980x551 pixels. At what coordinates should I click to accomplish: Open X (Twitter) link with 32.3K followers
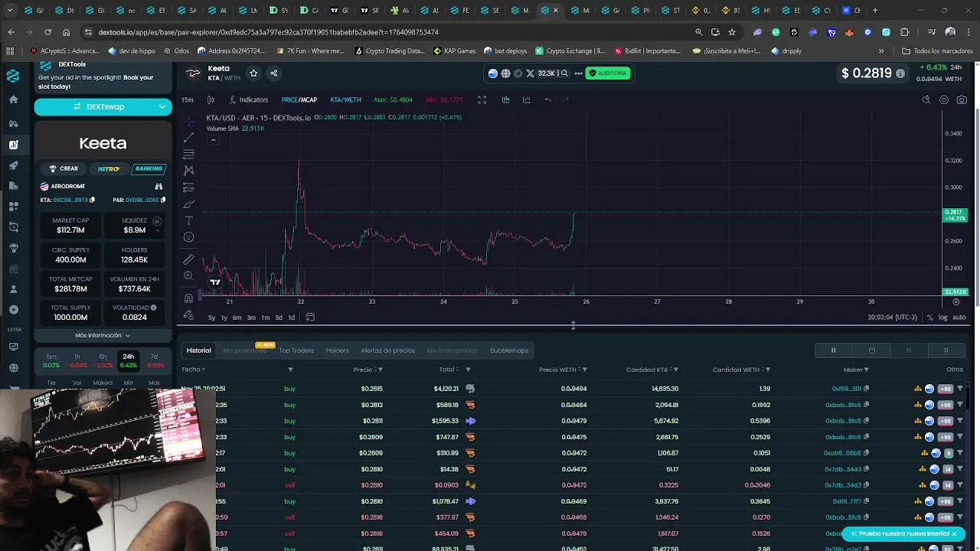[x=540, y=73]
